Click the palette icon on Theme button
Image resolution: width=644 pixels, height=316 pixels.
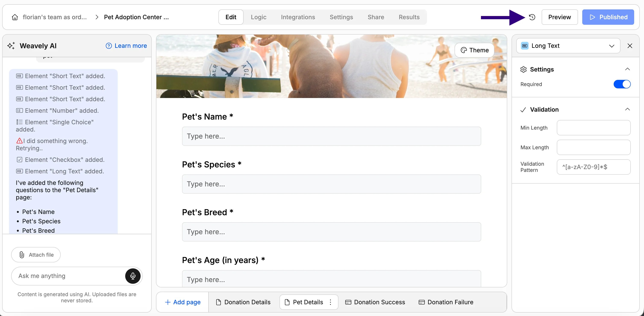[x=463, y=50]
